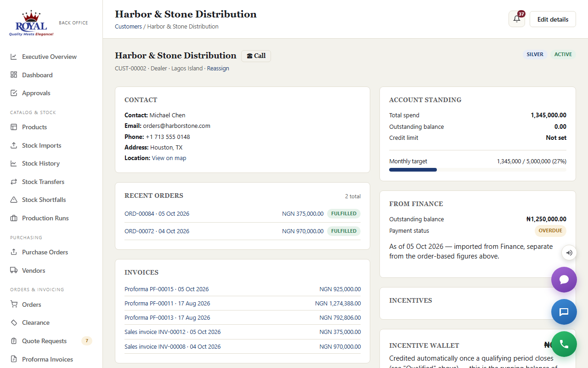Click the Proforma Invoices document icon
The image size is (588, 368).
point(14,359)
